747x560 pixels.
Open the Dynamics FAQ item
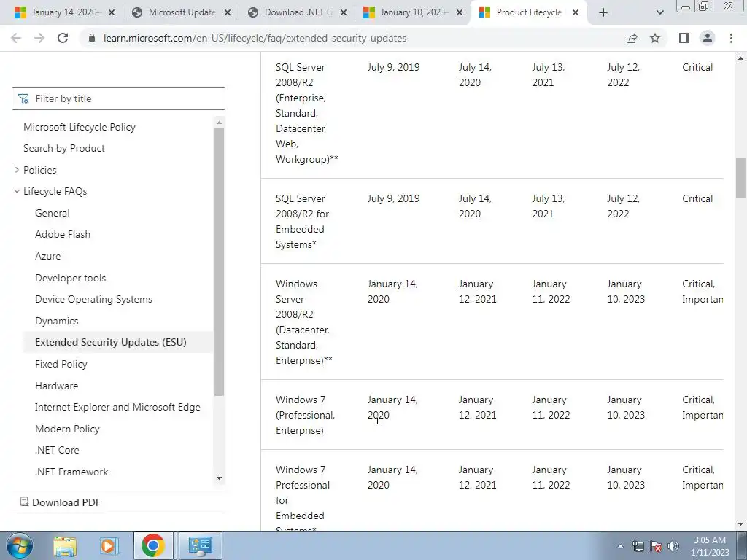pos(56,321)
